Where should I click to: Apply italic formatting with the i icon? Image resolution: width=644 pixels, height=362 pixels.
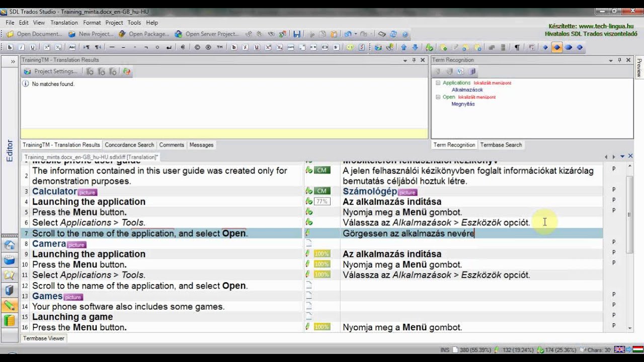[21, 47]
